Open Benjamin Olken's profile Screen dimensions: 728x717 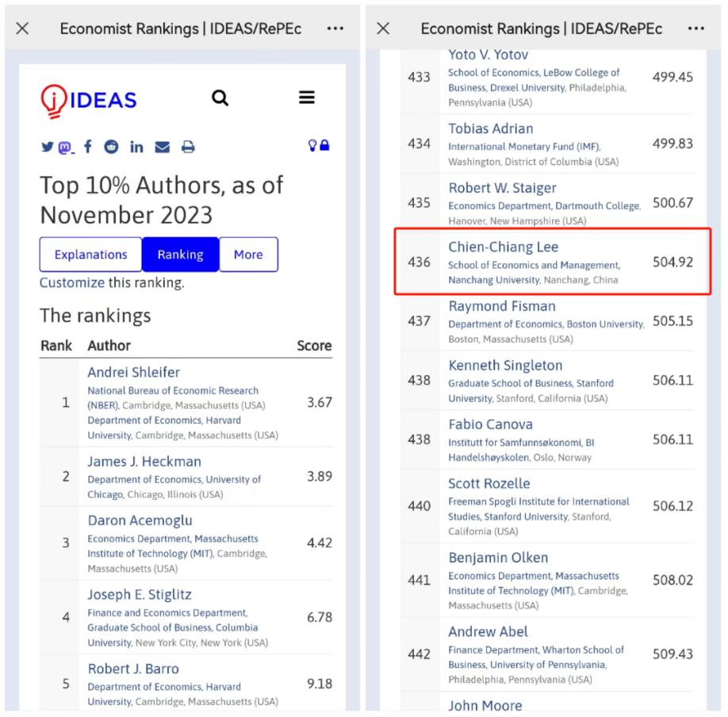click(498, 558)
